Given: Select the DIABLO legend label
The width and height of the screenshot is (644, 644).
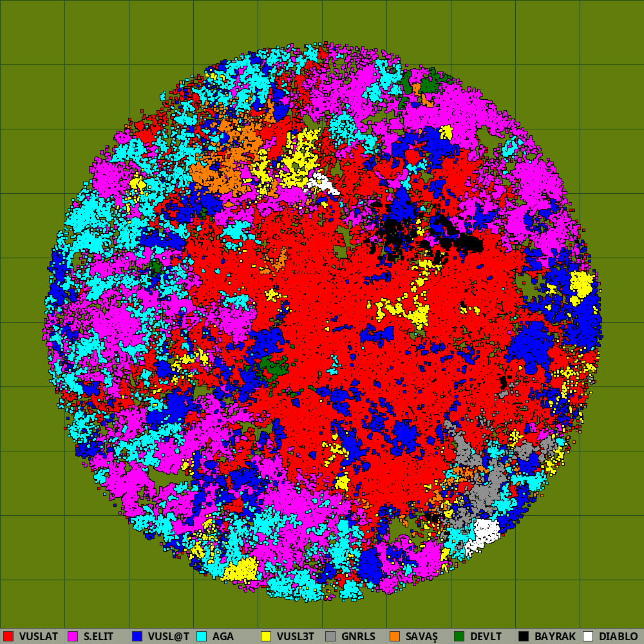Looking at the screenshot, I should [x=618, y=637].
